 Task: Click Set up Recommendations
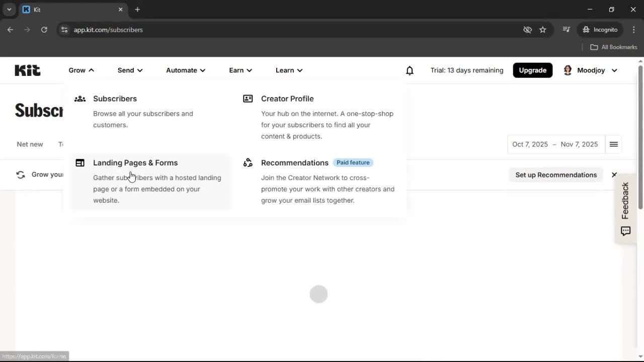pyautogui.click(x=556, y=174)
